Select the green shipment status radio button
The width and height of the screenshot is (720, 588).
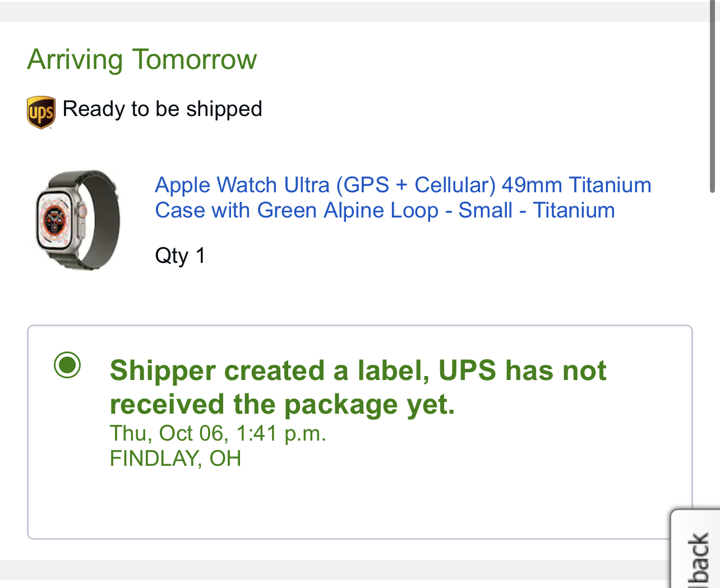coord(67,365)
